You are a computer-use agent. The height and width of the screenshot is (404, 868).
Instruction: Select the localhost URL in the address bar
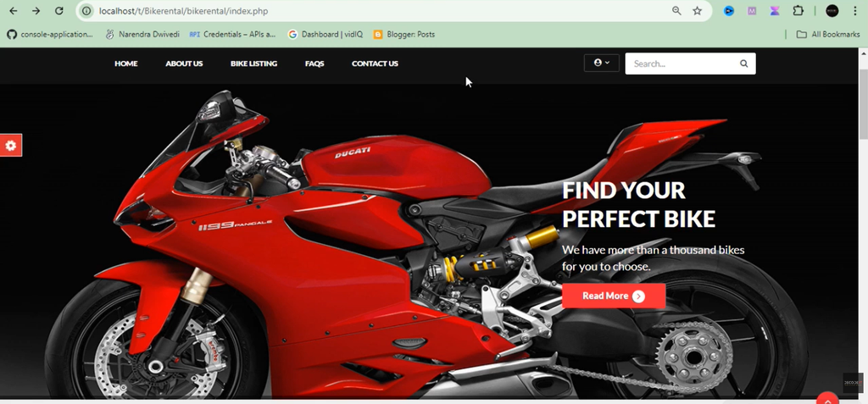tap(183, 11)
